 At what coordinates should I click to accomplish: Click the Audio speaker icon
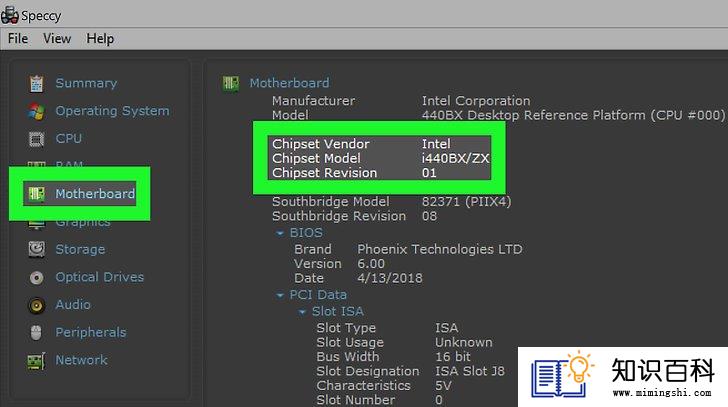click(36, 305)
